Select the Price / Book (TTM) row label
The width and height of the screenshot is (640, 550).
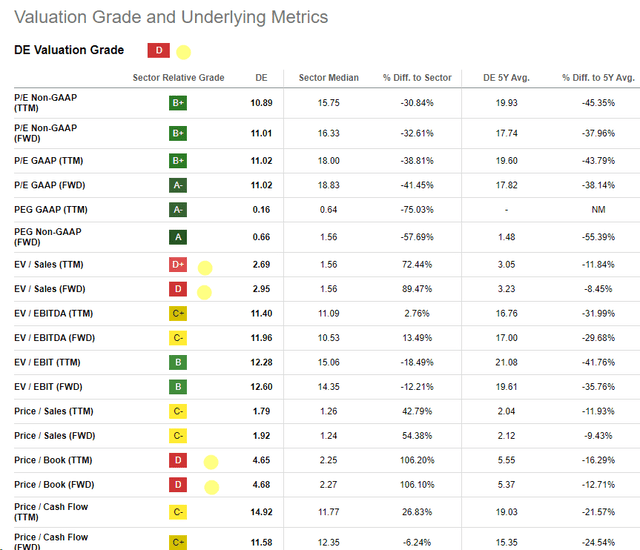click(53, 460)
